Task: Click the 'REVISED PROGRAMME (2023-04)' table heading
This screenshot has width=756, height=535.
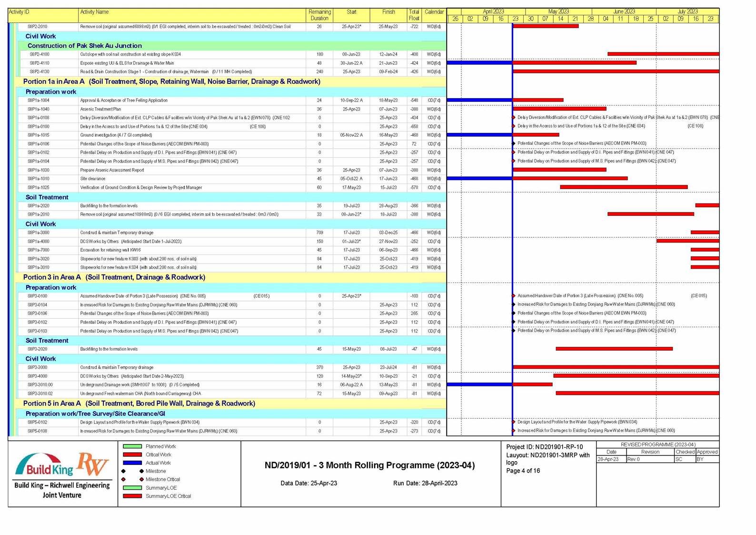Action: tap(658, 444)
